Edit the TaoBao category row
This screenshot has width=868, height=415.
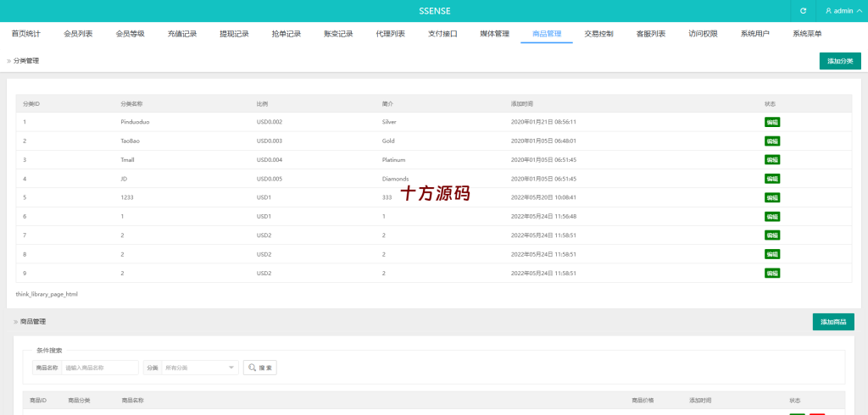click(x=772, y=141)
